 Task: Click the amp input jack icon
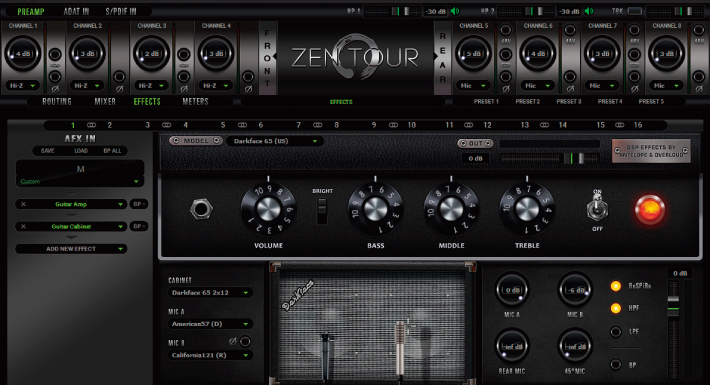coord(201,209)
